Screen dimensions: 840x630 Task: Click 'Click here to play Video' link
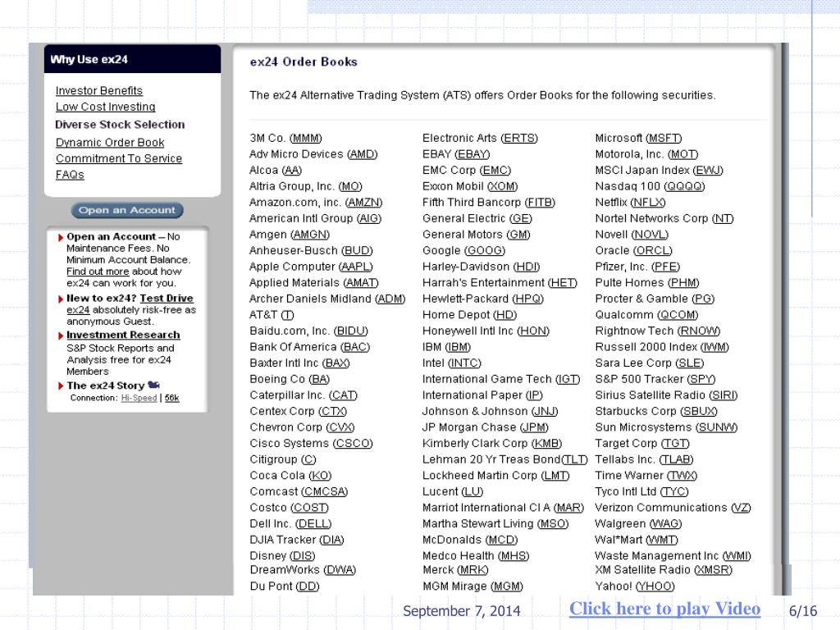(664, 609)
